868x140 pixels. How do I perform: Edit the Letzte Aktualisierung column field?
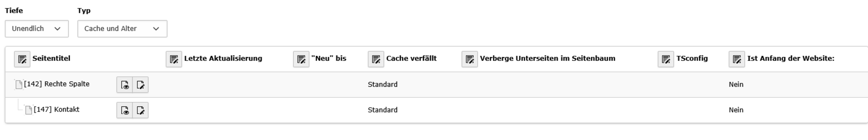tap(174, 59)
